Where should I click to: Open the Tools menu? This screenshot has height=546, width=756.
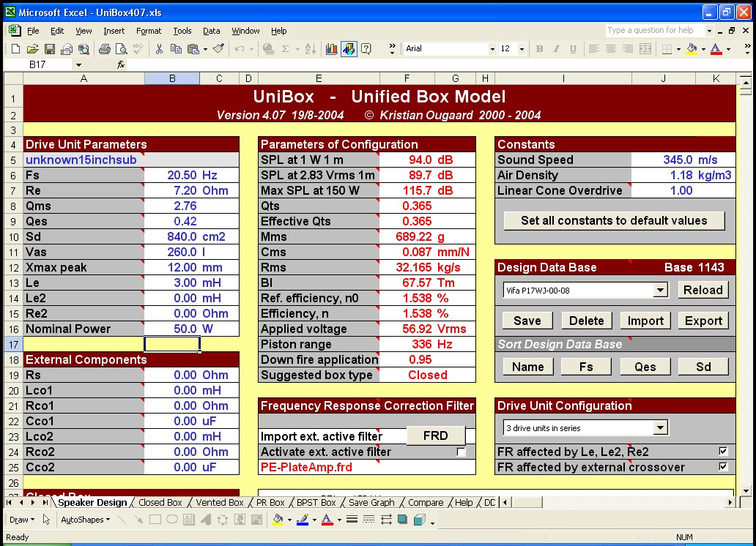pyautogui.click(x=182, y=31)
